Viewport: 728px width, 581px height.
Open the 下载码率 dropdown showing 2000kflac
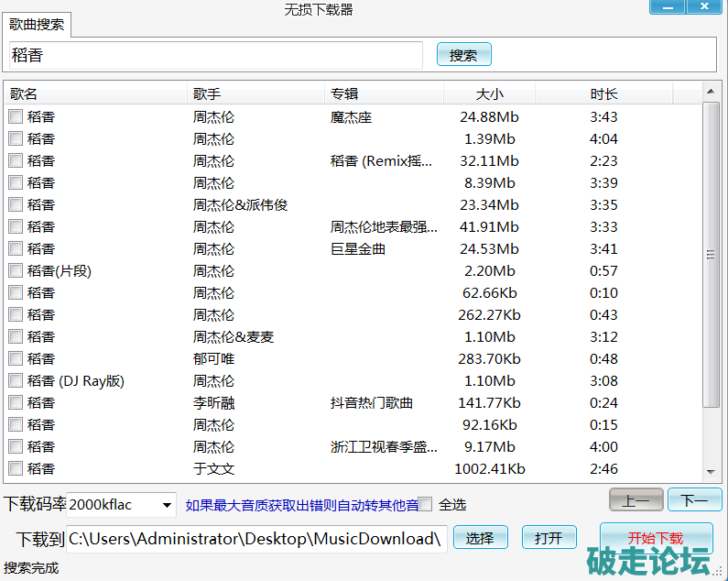pos(167,504)
